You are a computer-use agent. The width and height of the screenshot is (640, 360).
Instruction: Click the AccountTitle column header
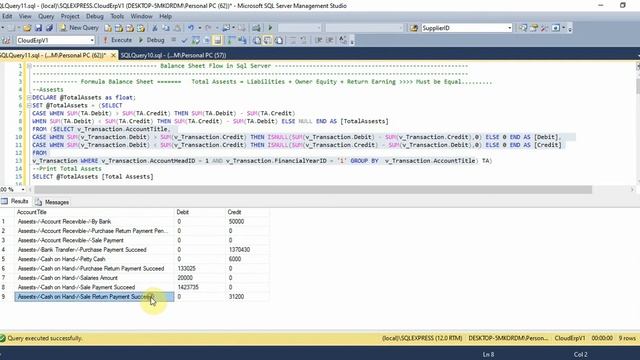(94, 212)
